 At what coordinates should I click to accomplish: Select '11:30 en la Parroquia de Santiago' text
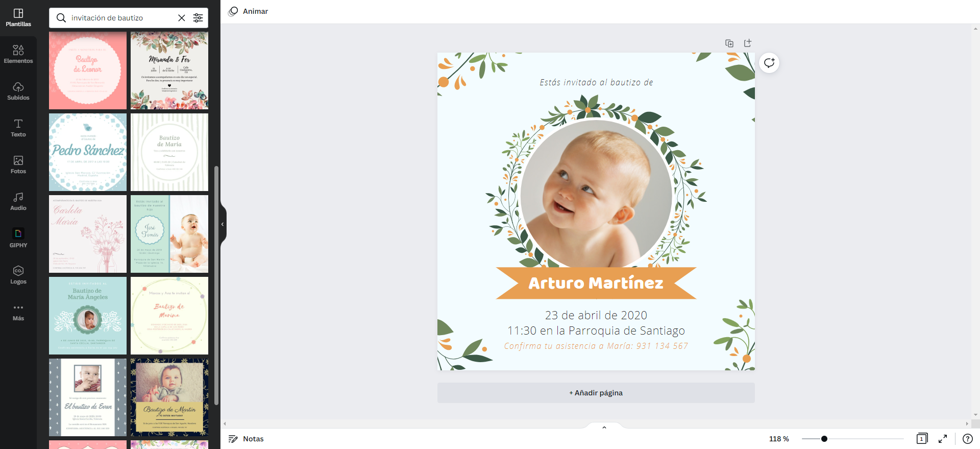pyautogui.click(x=596, y=330)
